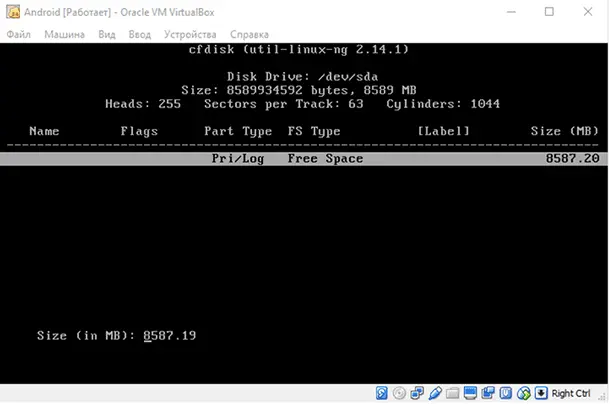Click the Size (in MB) input value
This screenshot has width=610, height=404.
(169, 336)
